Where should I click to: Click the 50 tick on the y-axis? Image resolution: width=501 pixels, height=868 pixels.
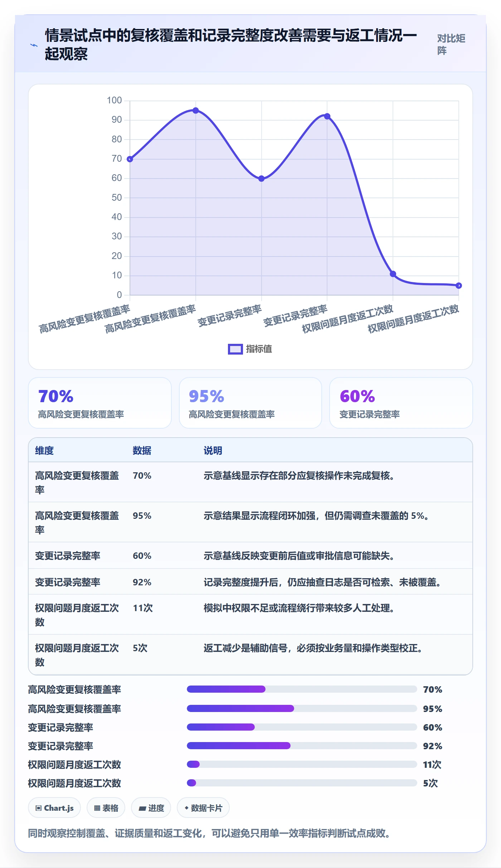pyautogui.click(x=117, y=198)
